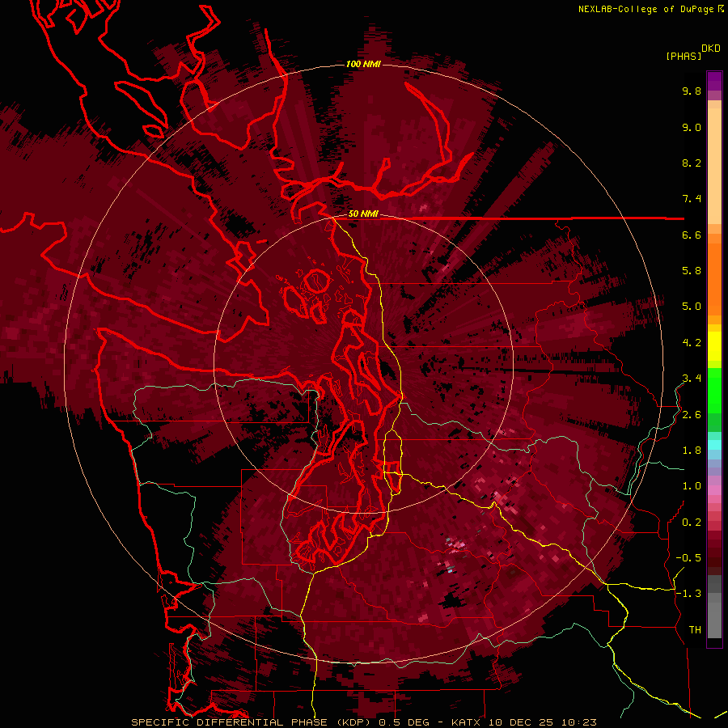Click the 8.2 scale value
This screenshot has width=728, height=728.
coord(692,163)
